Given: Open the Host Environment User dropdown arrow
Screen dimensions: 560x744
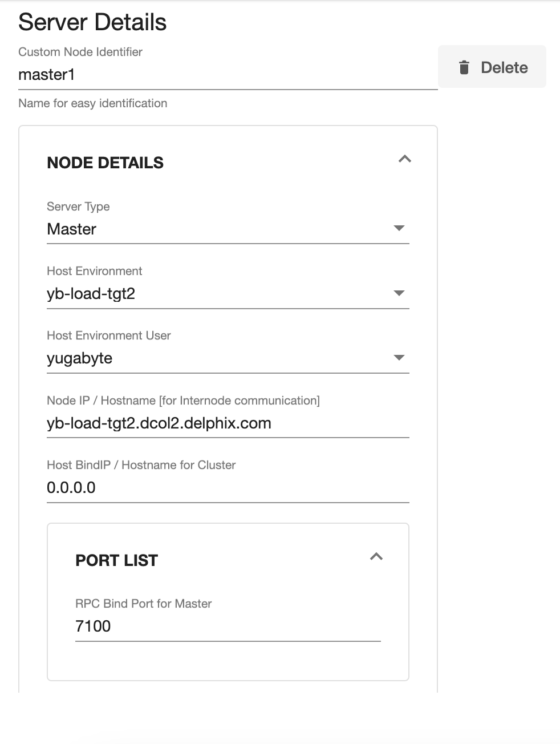Looking at the screenshot, I should click(x=399, y=358).
